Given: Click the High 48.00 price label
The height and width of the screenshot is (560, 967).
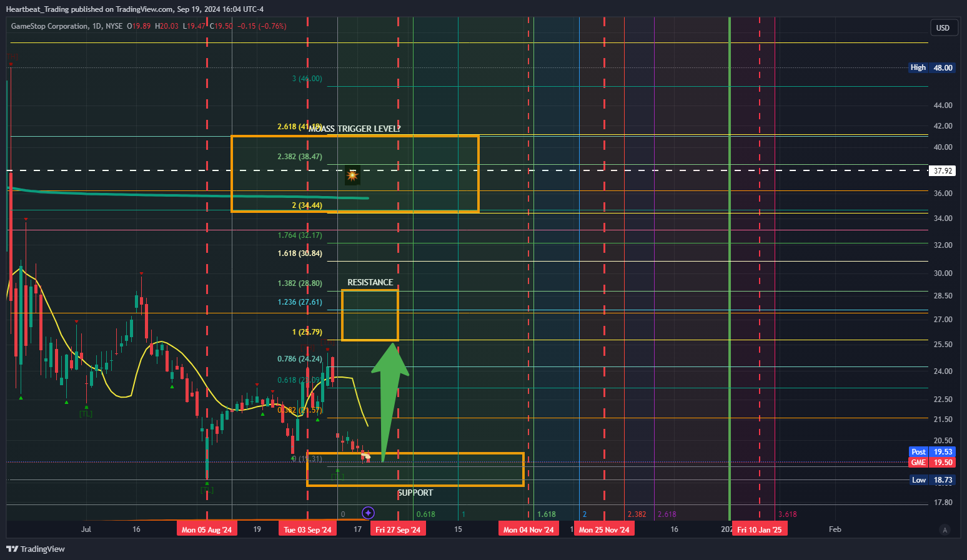Looking at the screenshot, I should click(x=932, y=67).
